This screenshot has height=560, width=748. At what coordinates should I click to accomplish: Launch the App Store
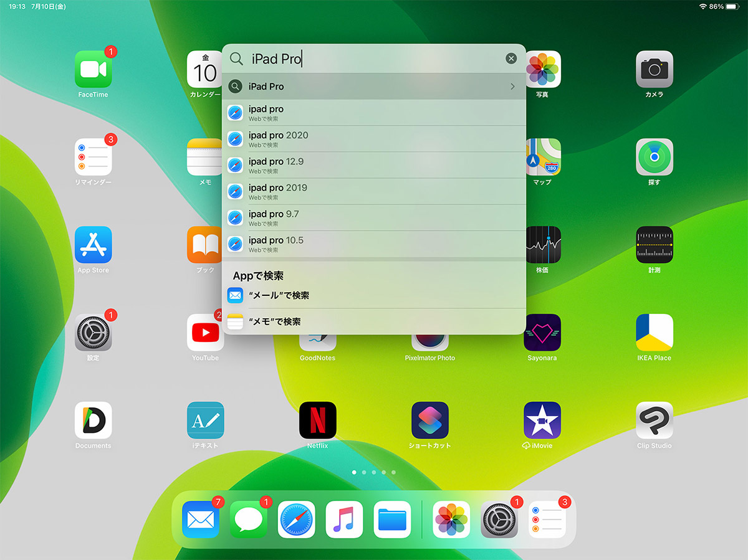click(x=93, y=245)
